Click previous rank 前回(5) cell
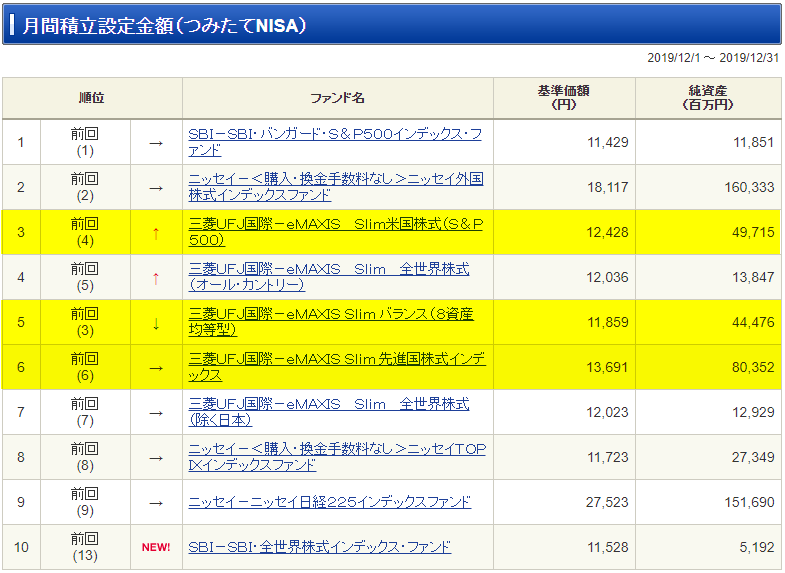785x573 pixels. pos(85,277)
